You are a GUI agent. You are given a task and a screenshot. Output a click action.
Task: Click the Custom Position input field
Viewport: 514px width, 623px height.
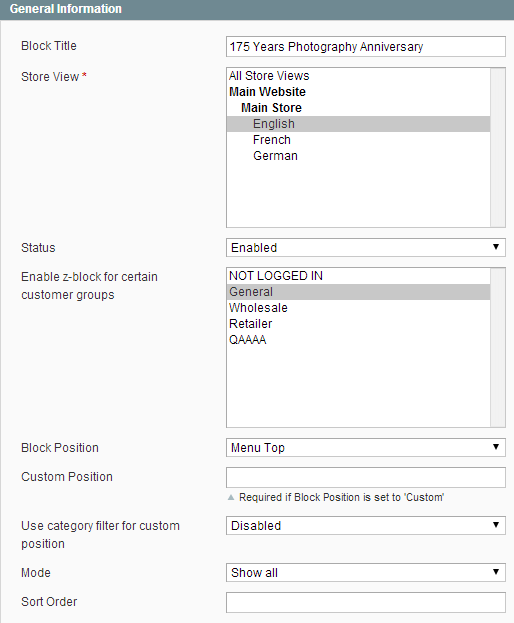[366, 478]
